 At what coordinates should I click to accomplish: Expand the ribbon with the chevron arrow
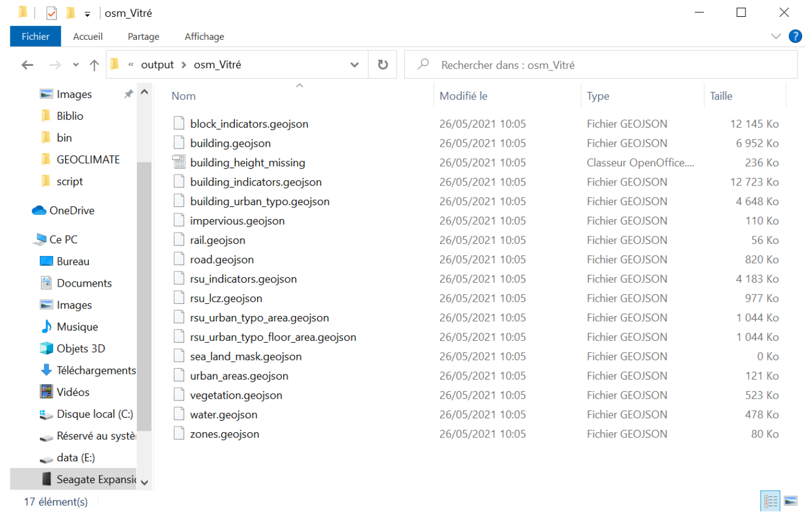coord(776,36)
